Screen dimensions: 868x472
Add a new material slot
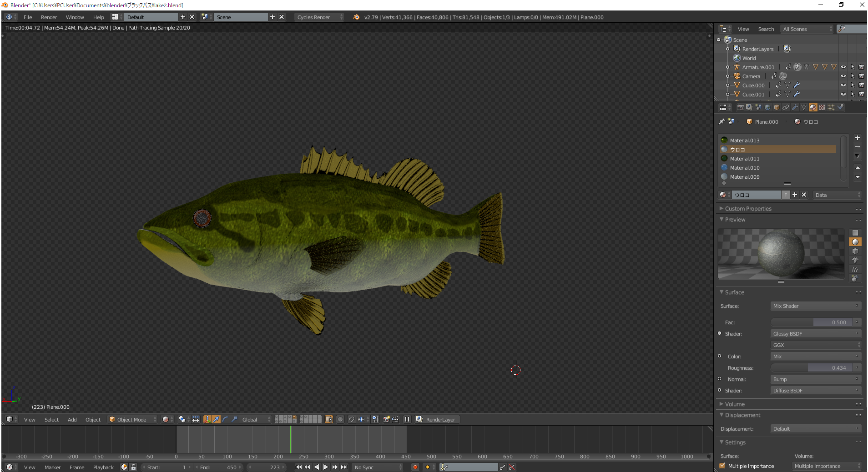(857, 138)
